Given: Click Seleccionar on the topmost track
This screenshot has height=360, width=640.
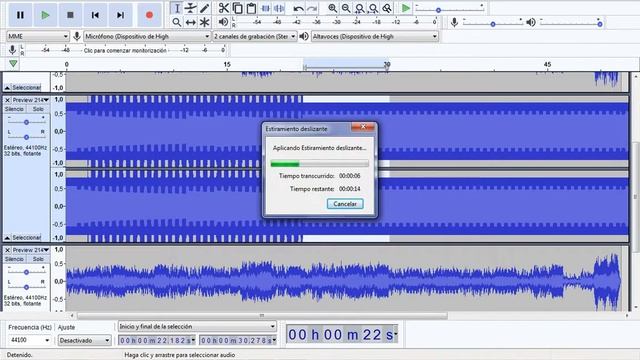Looking at the screenshot, I should click(22, 88).
